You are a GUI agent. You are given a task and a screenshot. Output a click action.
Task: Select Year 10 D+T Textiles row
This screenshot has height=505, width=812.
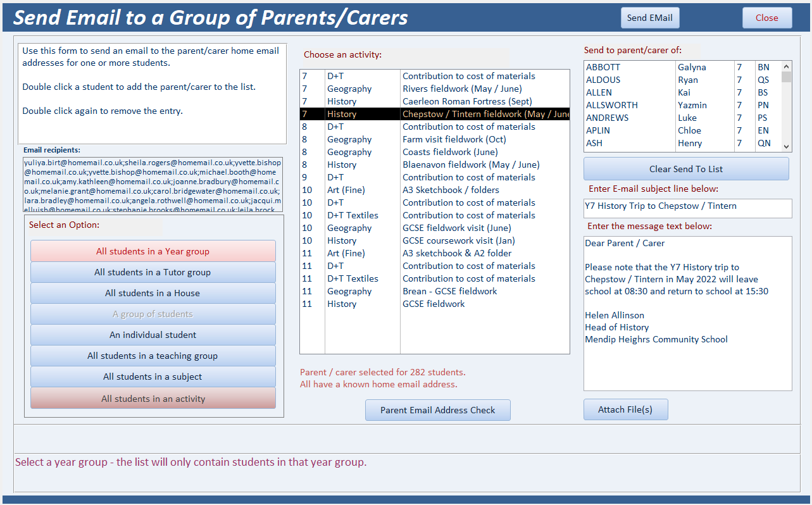pos(435,215)
